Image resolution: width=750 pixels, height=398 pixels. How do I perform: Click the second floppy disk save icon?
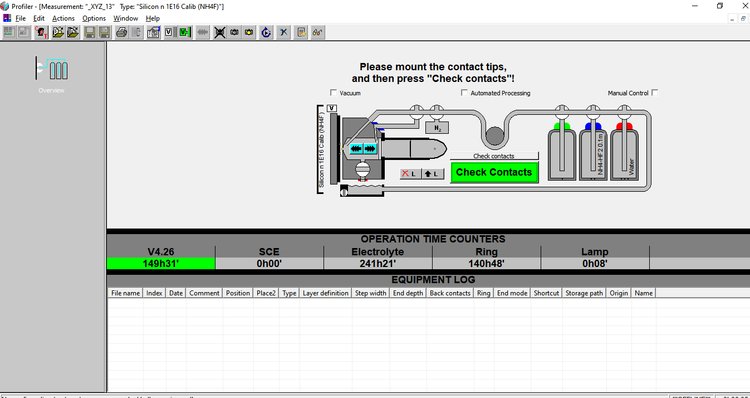(104, 33)
